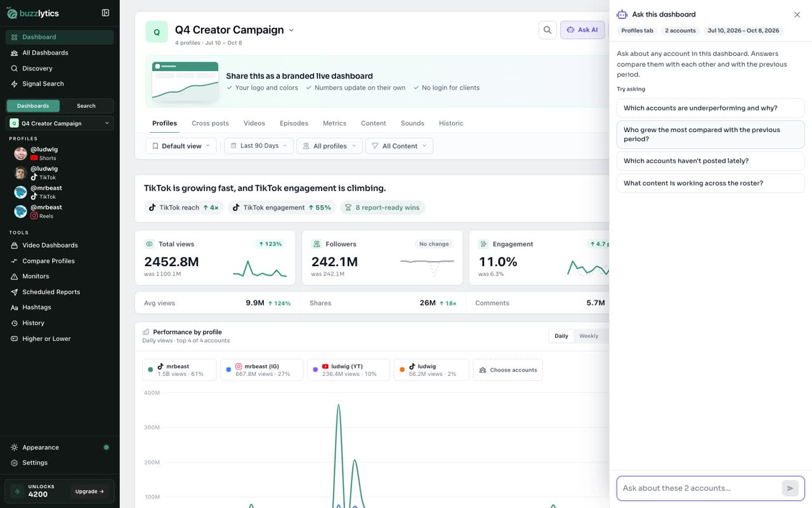This screenshot has height=508, width=812.
Task: Switch sidebar toggle to Search
Action: point(86,106)
